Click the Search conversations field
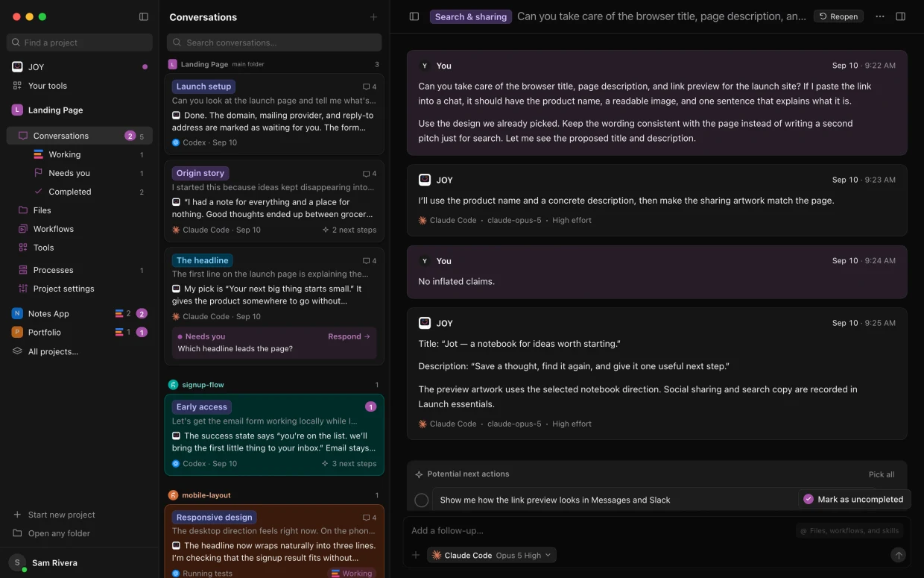This screenshot has width=924, height=578. [274, 43]
